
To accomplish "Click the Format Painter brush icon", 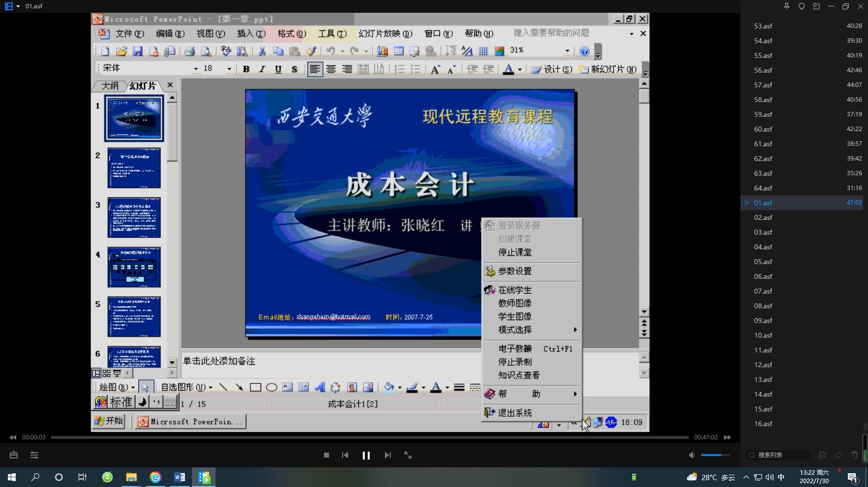I will 311,51.
